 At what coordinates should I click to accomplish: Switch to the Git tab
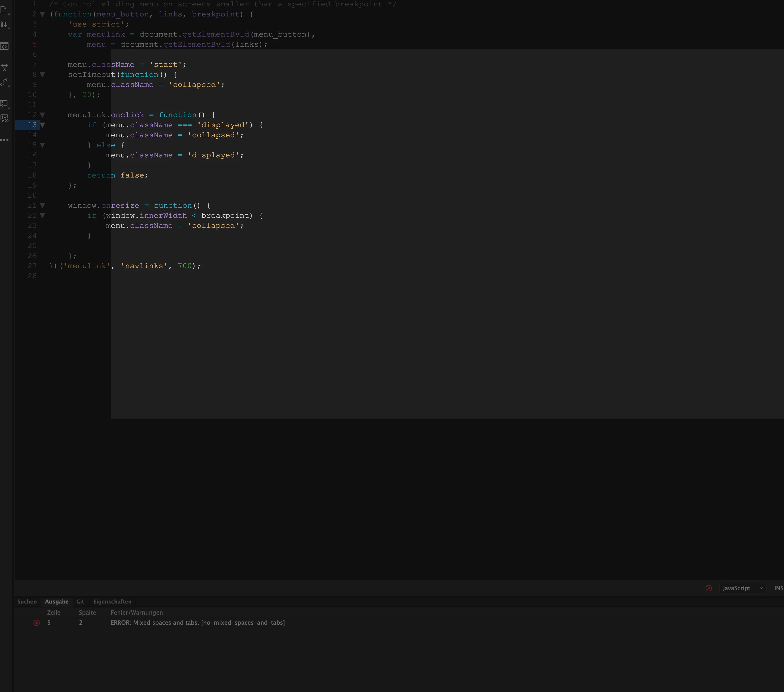(80, 601)
